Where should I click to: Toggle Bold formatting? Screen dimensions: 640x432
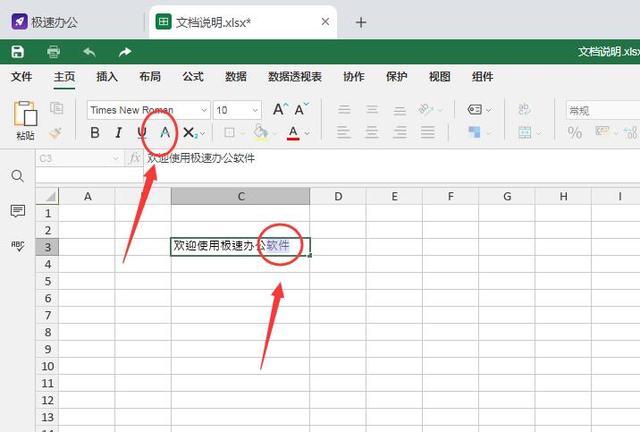[95, 133]
